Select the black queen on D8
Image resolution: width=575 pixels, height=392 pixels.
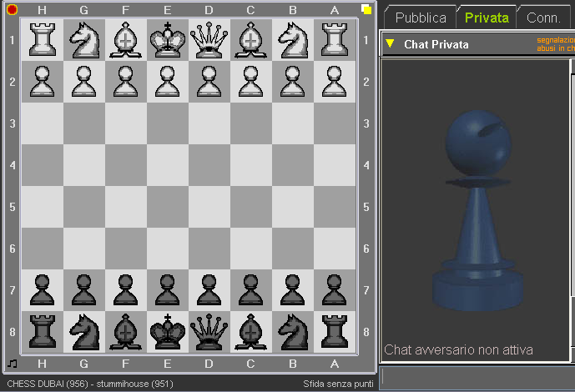[209, 332]
